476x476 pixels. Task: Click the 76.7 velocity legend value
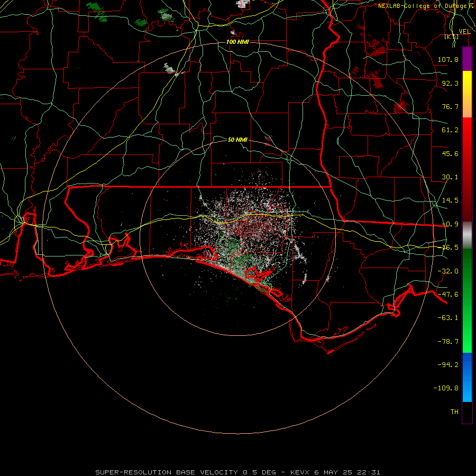450,106
